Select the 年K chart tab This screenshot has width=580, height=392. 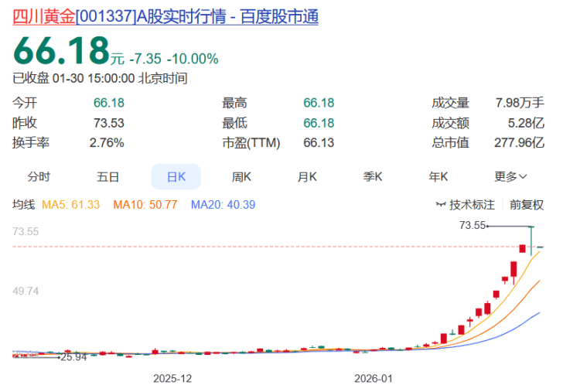click(x=438, y=176)
